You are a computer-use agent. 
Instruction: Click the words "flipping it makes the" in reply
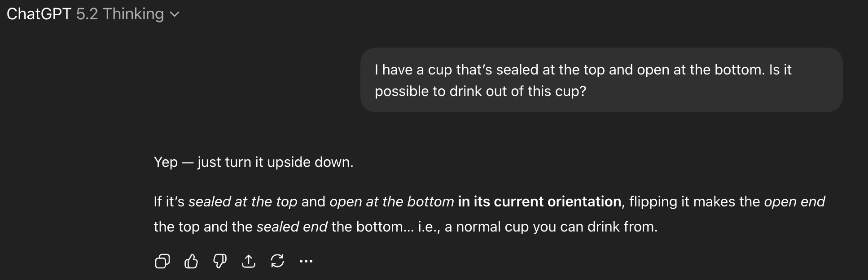[x=694, y=201]
